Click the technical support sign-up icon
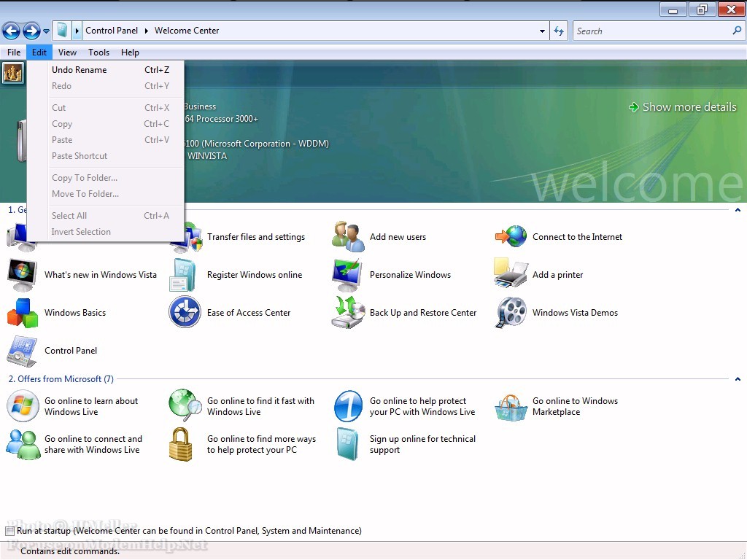 (x=347, y=444)
